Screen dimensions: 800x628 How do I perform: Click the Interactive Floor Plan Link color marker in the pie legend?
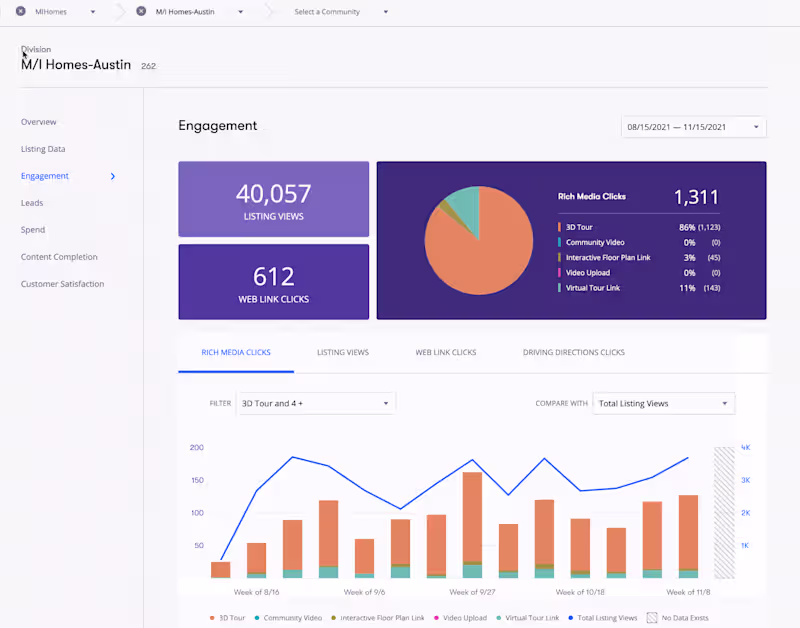click(x=559, y=258)
